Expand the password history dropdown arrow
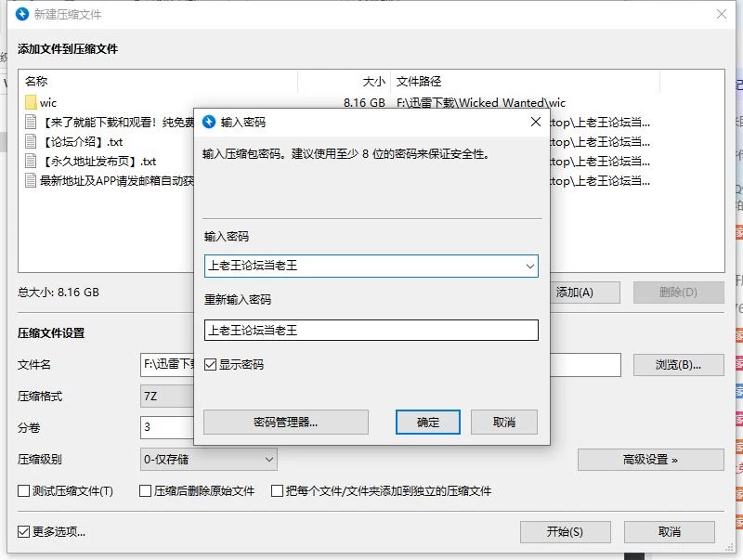 tap(529, 267)
